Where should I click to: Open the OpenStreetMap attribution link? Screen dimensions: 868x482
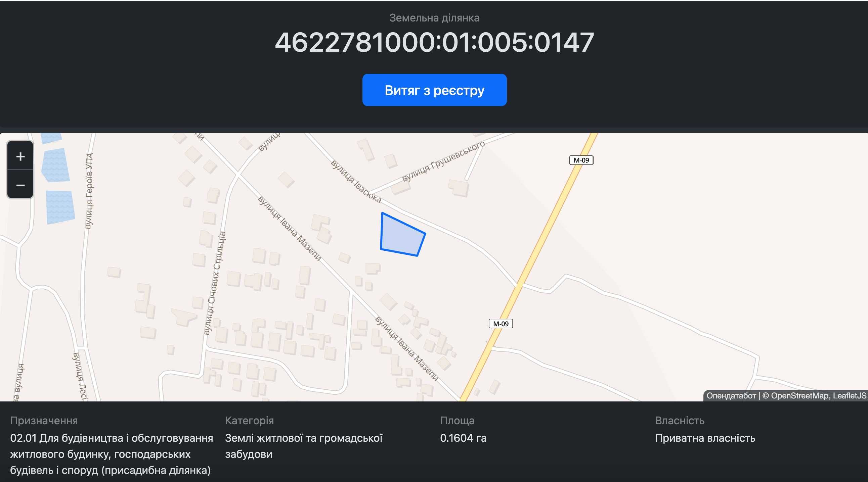tap(800, 395)
